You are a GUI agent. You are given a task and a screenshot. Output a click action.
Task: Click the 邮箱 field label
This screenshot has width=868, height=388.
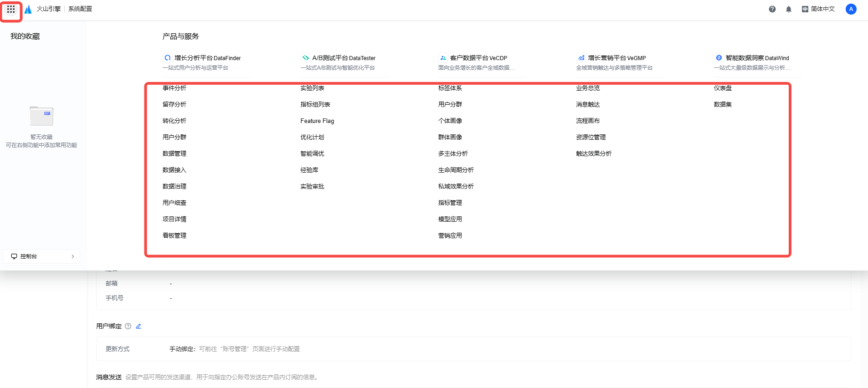[x=112, y=283]
